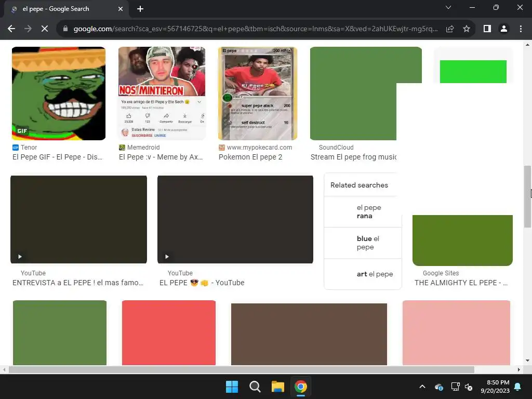View site security lock info

65,29
